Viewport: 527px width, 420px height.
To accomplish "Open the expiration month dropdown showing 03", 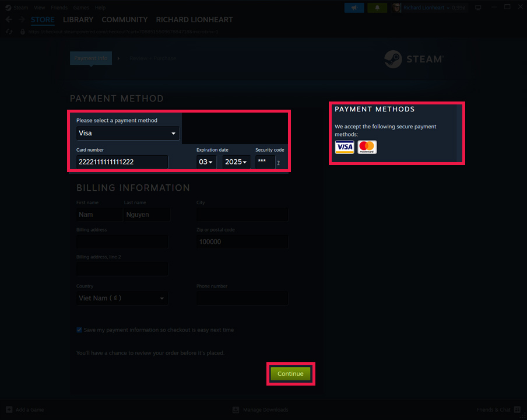I will (x=205, y=162).
